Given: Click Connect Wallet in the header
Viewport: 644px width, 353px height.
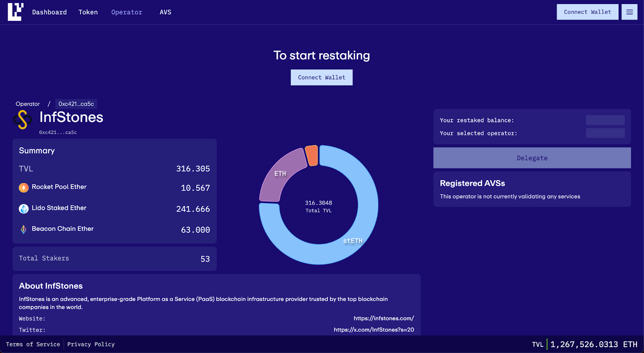Looking at the screenshot, I should tap(588, 12).
